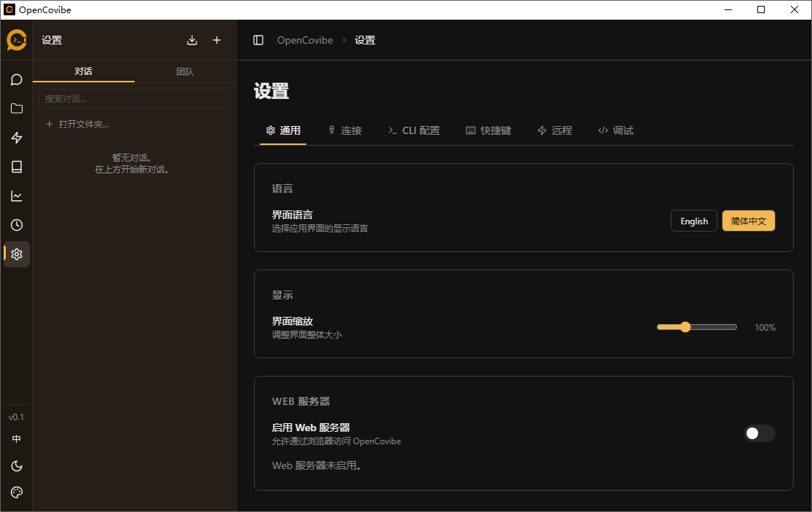Open the history clock icon in the sidebar
The width and height of the screenshot is (812, 512).
(x=16, y=225)
